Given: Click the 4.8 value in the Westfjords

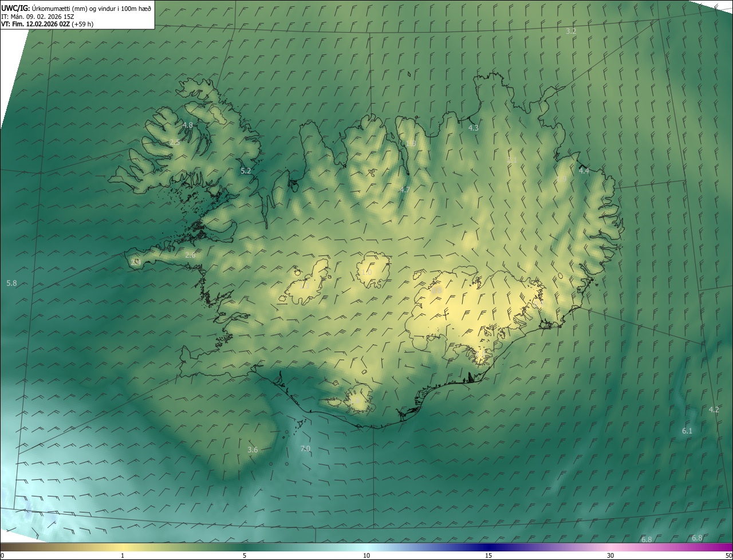Looking at the screenshot, I should (188, 125).
